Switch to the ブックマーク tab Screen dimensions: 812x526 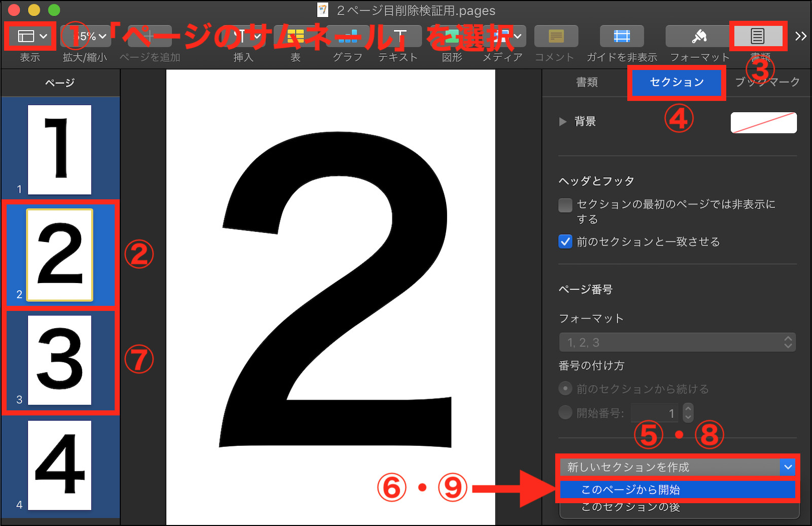(x=767, y=82)
